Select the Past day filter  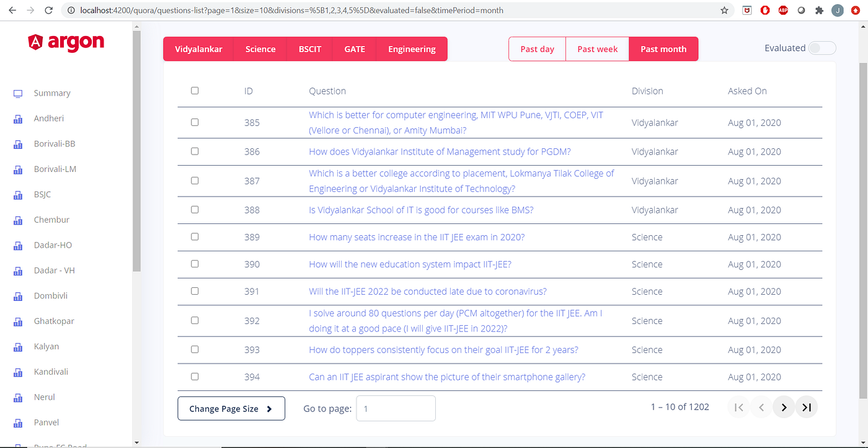tap(537, 48)
